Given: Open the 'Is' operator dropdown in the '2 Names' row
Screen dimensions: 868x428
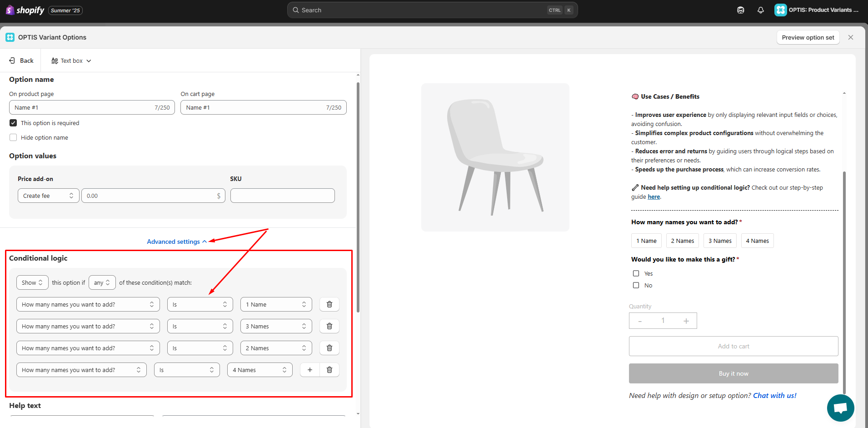Looking at the screenshot, I should click(200, 348).
